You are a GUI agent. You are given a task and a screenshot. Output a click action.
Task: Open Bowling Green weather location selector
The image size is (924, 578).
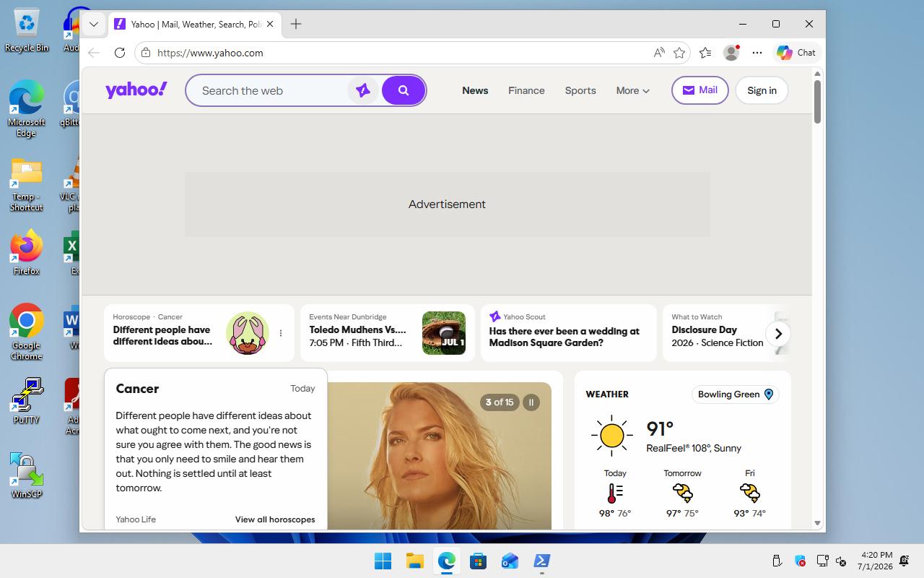[736, 394]
